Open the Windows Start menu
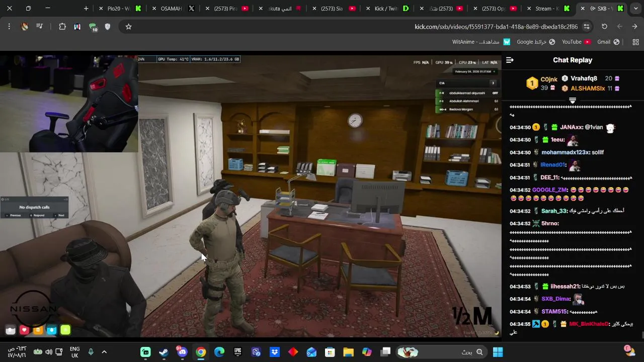This screenshot has width=644, height=362. click(498, 352)
